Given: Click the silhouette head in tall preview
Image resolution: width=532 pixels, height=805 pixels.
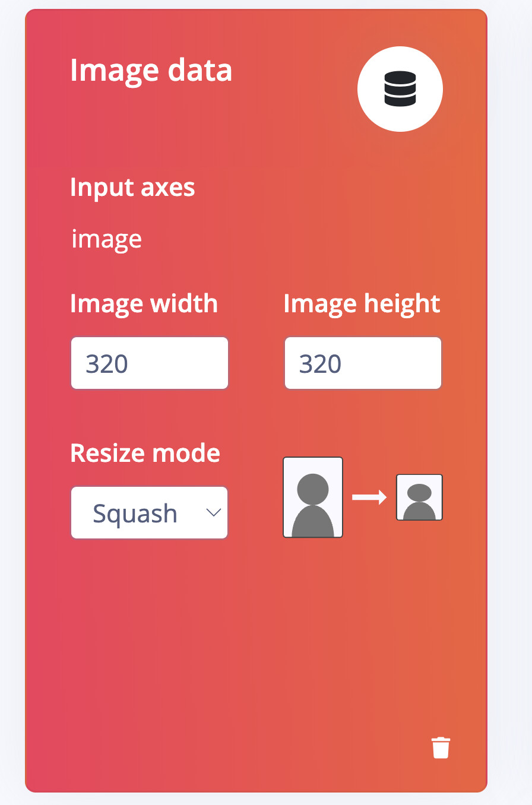Looking at the screenshot, I should pos(313,489).
